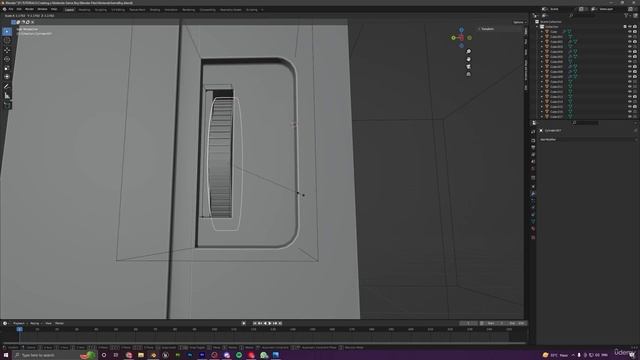Hide Cube object with its eye icon

(x=630, y=31)
